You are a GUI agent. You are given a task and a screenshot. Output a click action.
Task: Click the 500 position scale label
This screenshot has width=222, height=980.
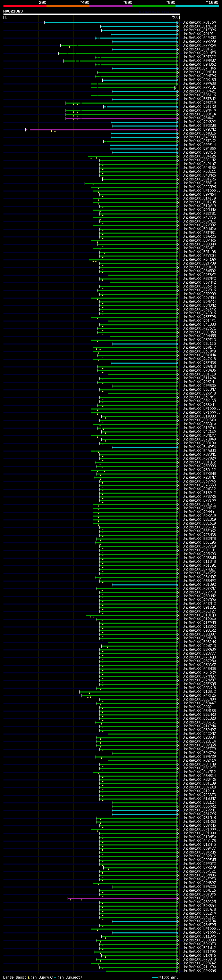[x=175, y=17]
